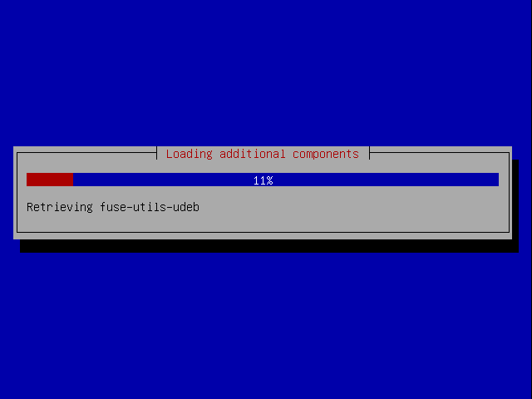Click the top border line left of the title
Image resolution: width=532 pixels, height=399 pixels.
coord(86,153)
